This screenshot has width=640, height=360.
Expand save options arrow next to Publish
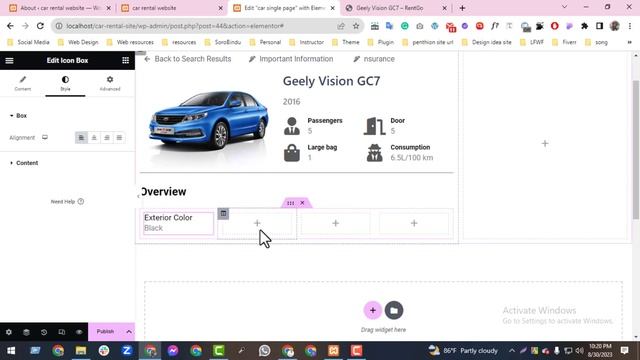pos(129,331)
